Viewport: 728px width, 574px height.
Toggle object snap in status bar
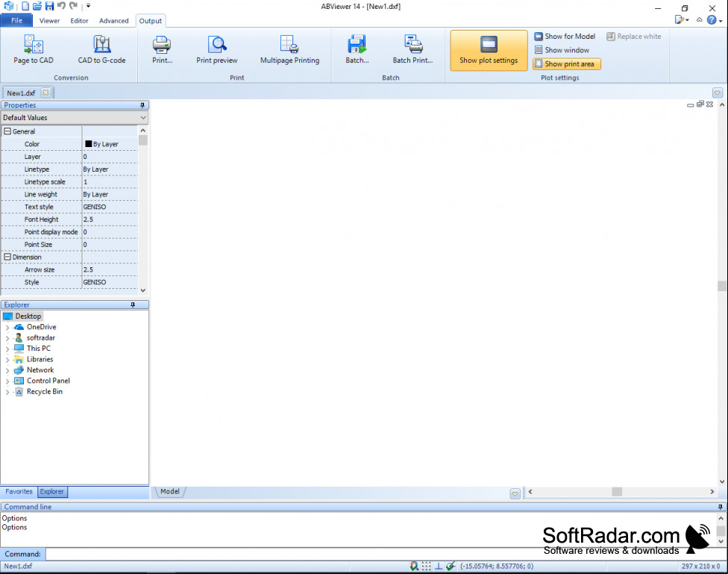click(414, 566)
